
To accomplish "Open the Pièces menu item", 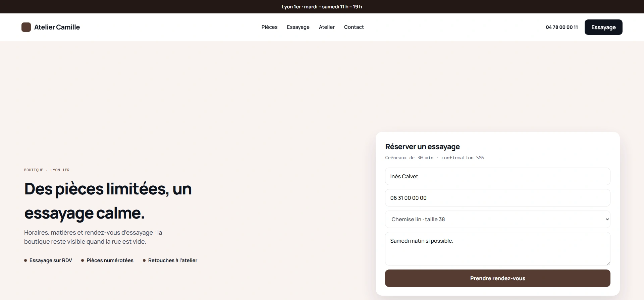I will click(269, 27).
